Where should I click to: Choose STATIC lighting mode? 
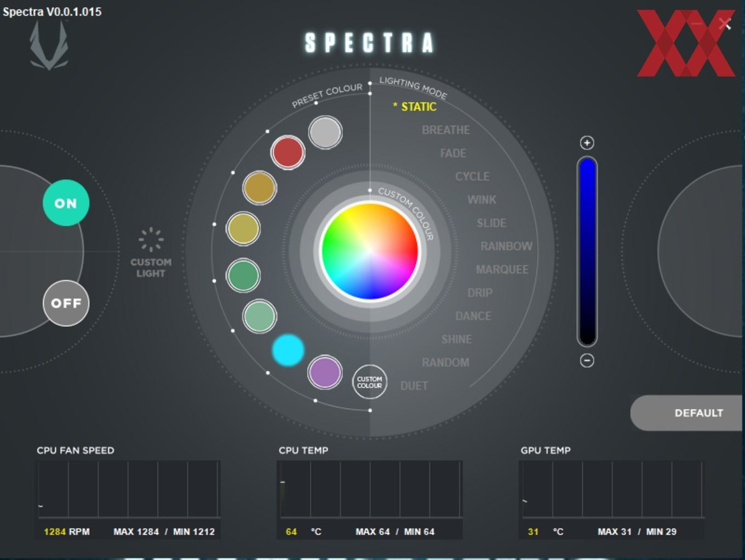(x=415, y=107)
